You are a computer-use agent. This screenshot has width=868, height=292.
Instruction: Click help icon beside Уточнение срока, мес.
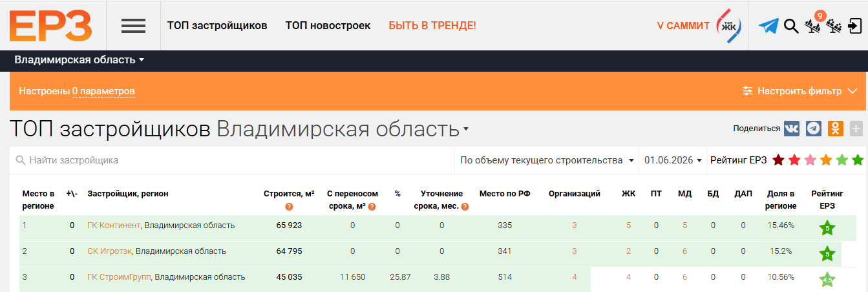click(x=465, y=207)
